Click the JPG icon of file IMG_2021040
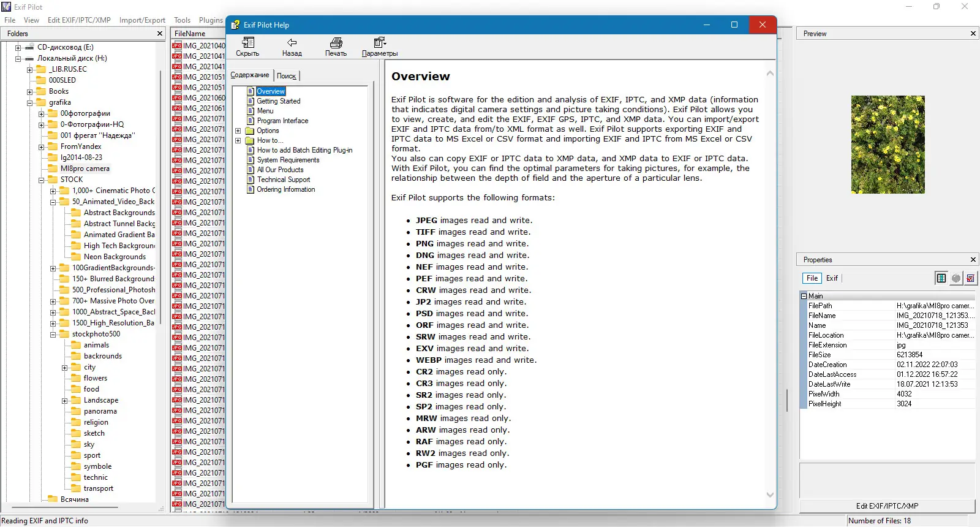The width and height of the screenshot is (980, 527). (x=177, y=45)
